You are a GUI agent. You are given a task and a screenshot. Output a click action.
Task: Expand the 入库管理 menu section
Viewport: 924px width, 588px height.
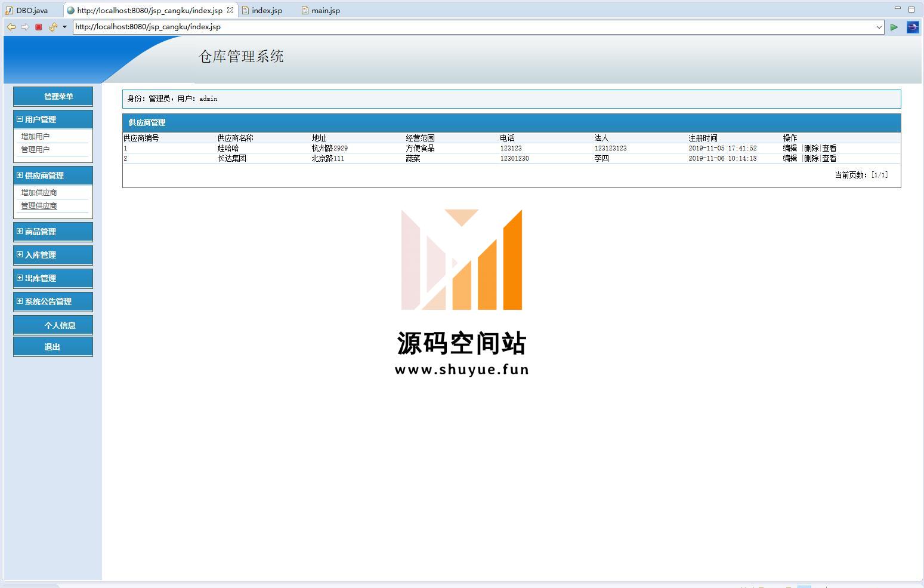pos(20,254)
